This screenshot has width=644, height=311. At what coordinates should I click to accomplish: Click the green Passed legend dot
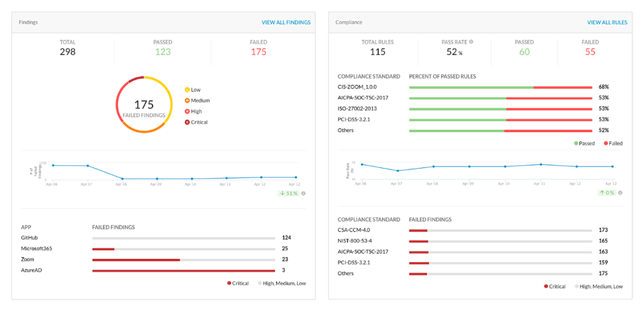click(576, 143)
